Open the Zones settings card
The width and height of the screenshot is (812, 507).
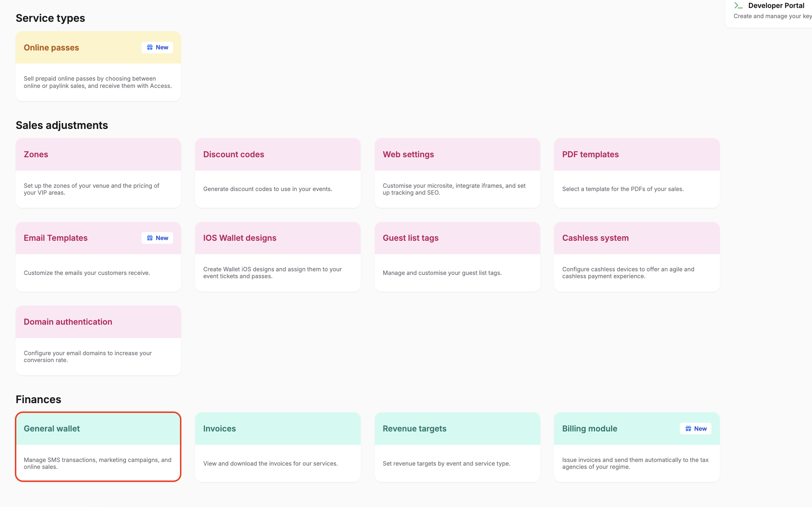[98, 173]
